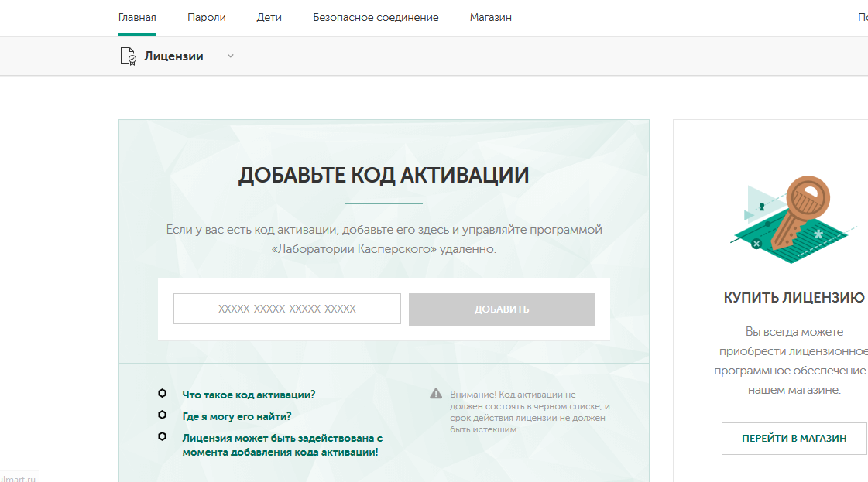
Task: Expand the Лицензии dropdown chevron
Action: (x=230, y=56)
